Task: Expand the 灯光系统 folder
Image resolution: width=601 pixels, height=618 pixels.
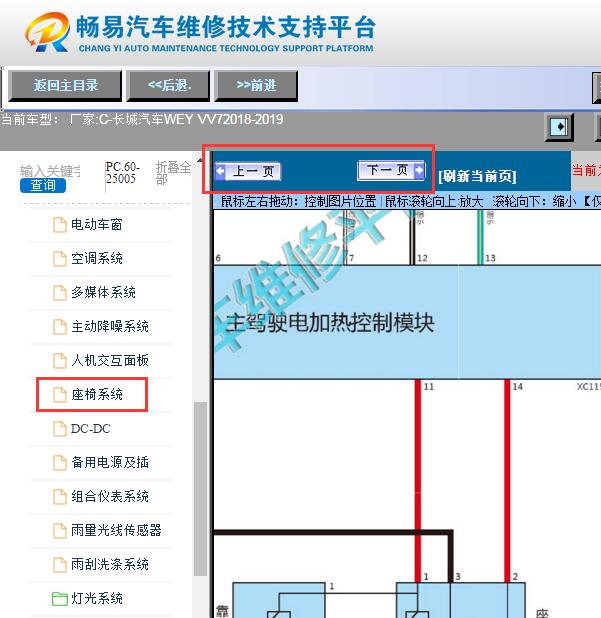Action: coord(97,598)
